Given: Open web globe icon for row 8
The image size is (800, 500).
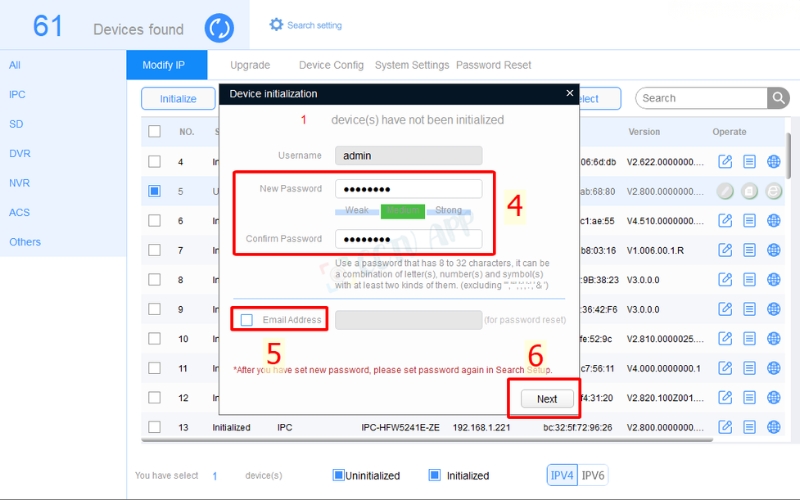Looking at the screenshot, I should coord(773,280).
